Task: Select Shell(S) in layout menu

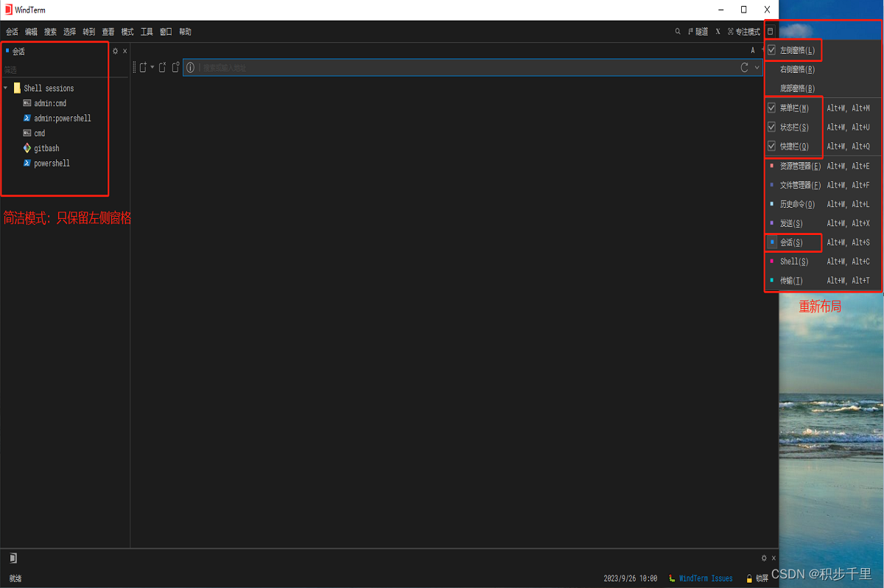Action: tap(823, 262)
